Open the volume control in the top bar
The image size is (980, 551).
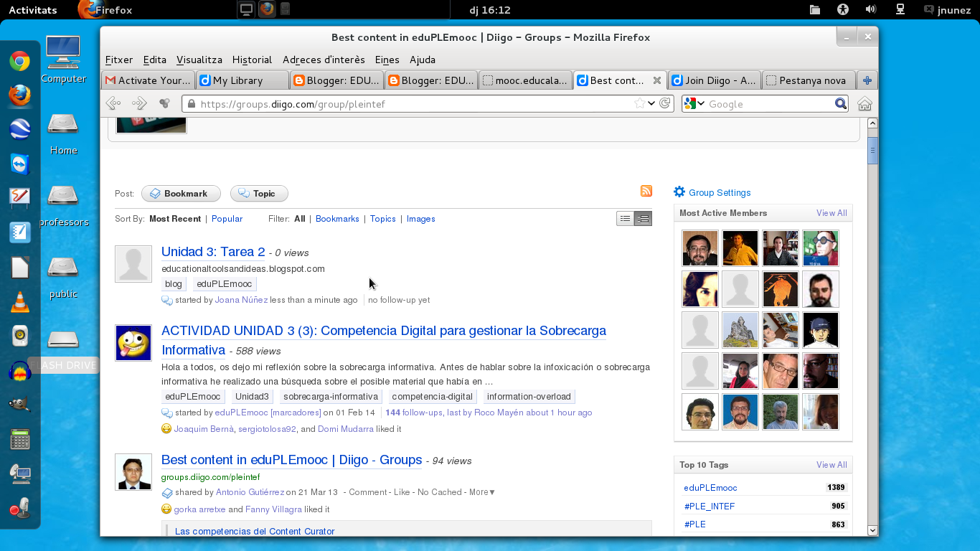pyautogui.click(x=871, y=9)
